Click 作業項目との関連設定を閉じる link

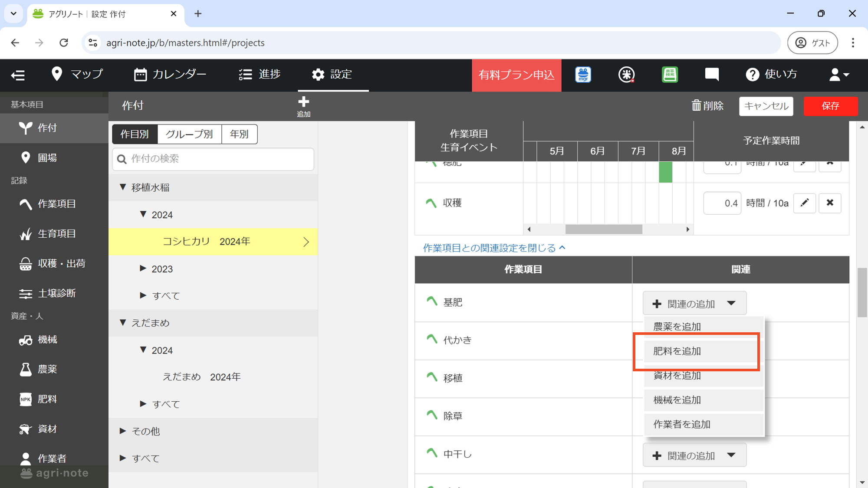pyautogui.click(x=494, y=248)
